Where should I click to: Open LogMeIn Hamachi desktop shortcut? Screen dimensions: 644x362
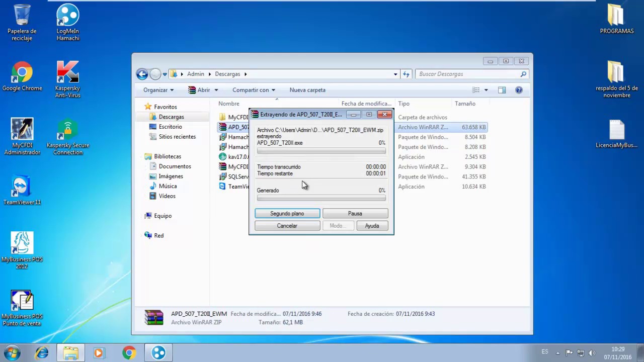(x=68, y=23)
